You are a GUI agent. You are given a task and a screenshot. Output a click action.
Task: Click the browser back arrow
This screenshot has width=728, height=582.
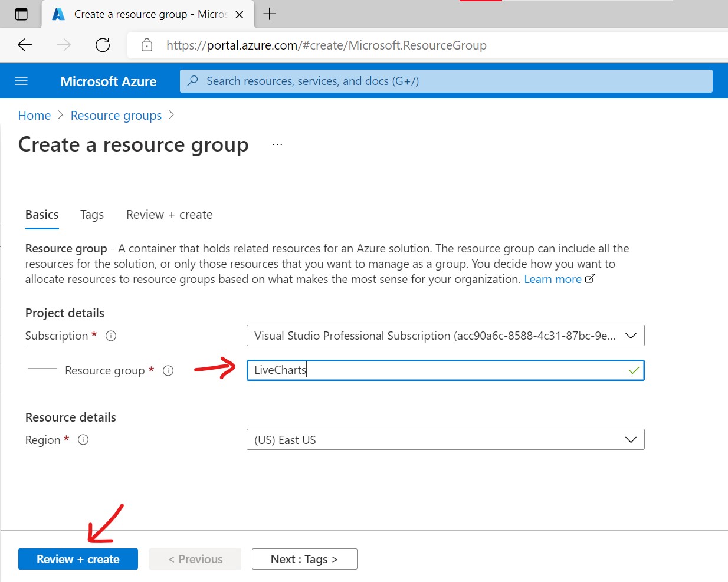25,45
